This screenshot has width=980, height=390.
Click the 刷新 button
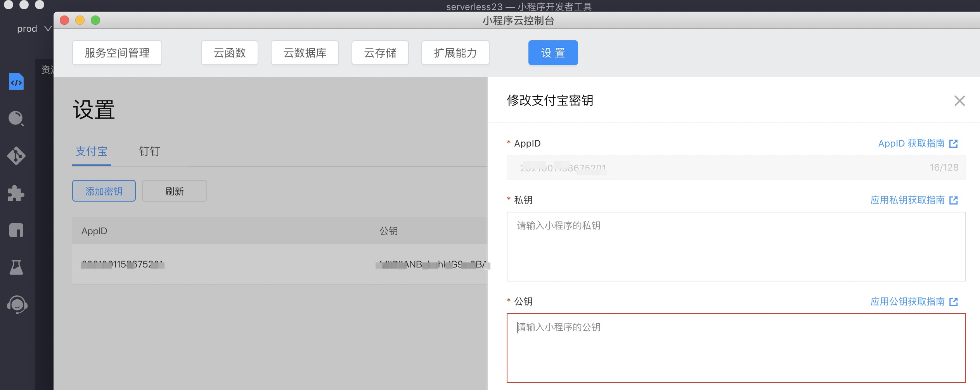[x=175, y=191]
